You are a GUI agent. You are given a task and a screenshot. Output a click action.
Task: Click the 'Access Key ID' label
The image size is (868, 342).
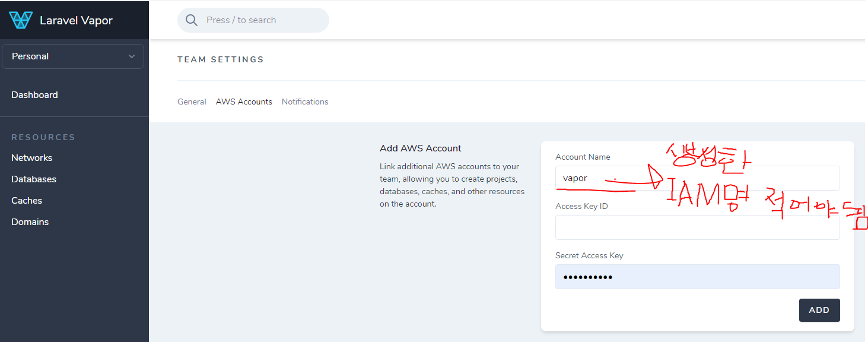[581, 206]
